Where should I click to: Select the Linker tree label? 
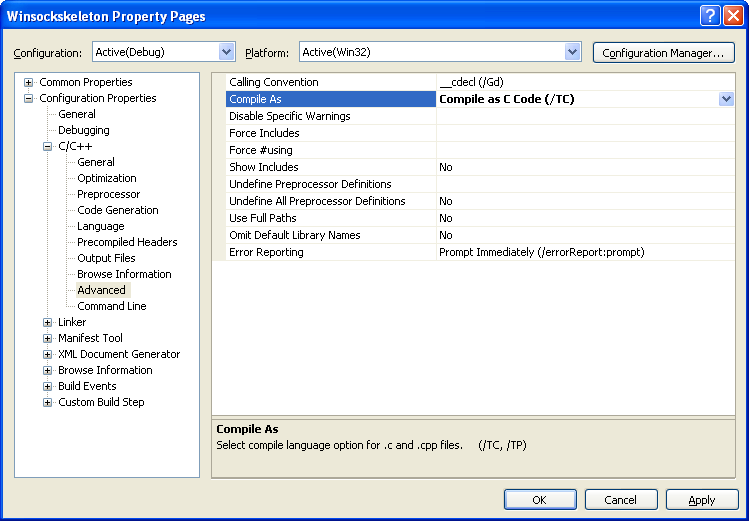pos(72,322)
